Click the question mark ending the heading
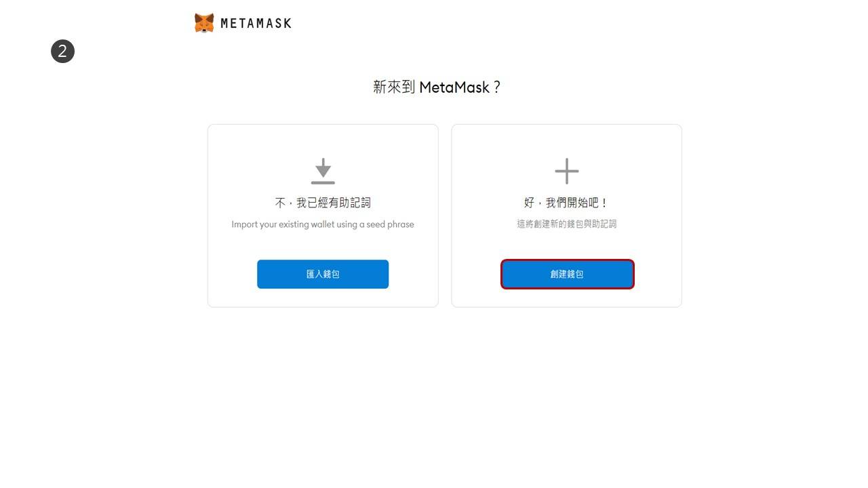 pos(496,87)
